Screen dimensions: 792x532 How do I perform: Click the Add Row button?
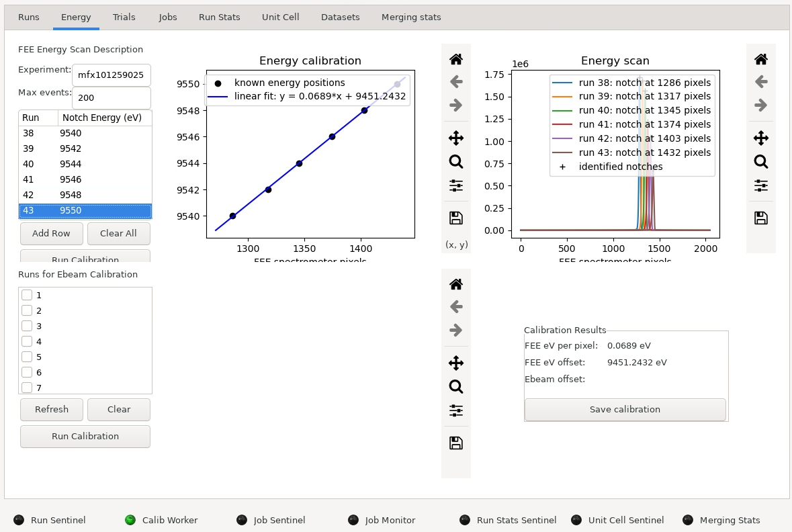point(51,233)
